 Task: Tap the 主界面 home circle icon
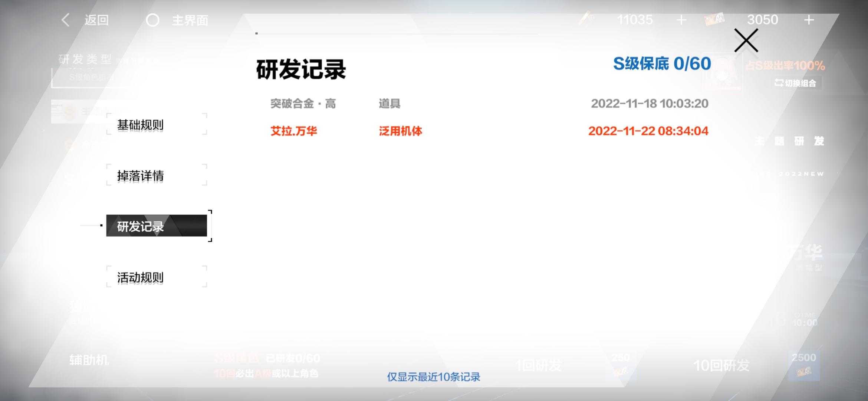[x=153, y=20]
